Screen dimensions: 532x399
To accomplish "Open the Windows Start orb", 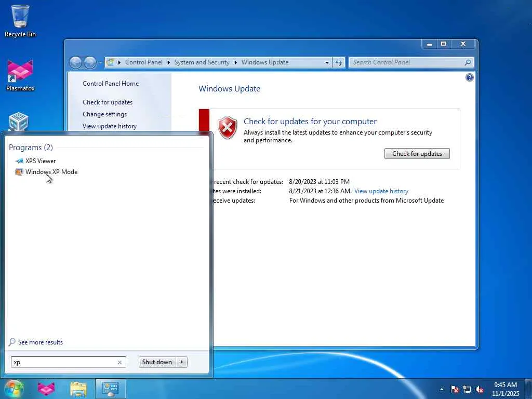I will click(14, 389).
